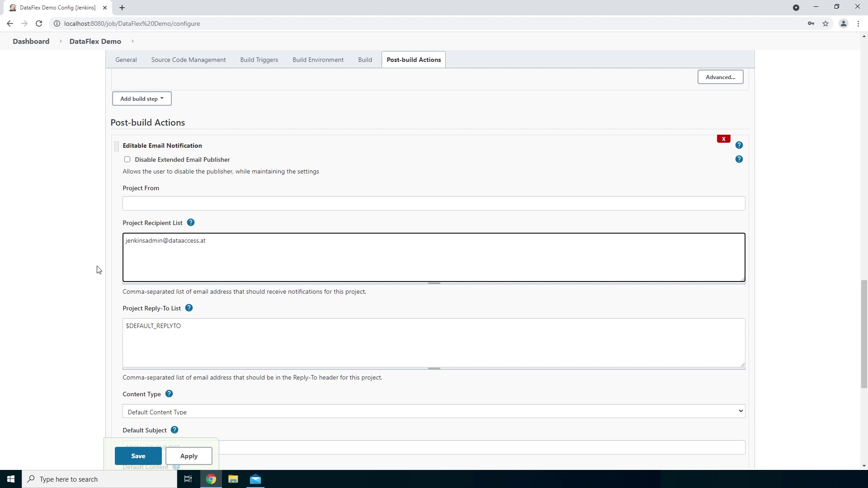
Task: Bookmark this page with star icon
Action: click(x=826, y=23)
